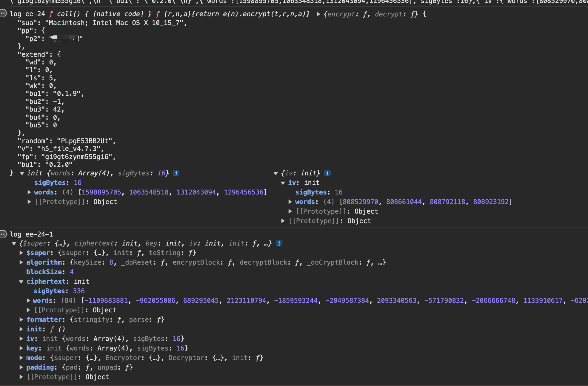Click the log entry icon beside ee-24-1

[x=3, y=234]
